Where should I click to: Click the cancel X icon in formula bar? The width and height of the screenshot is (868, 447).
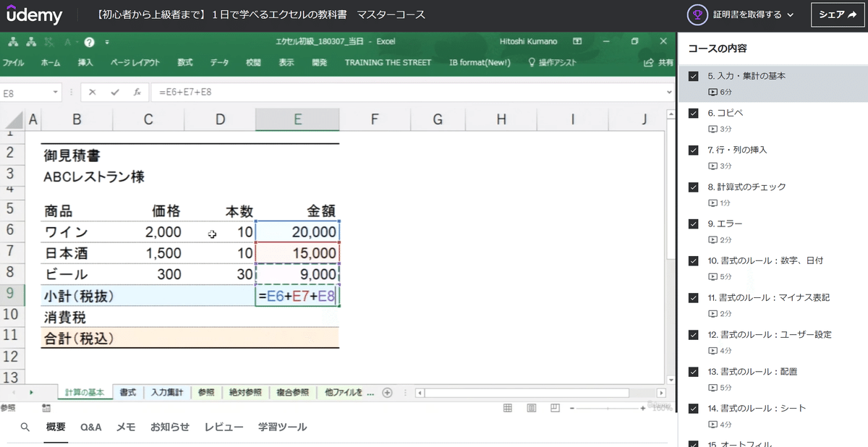(x=93, y=93)
